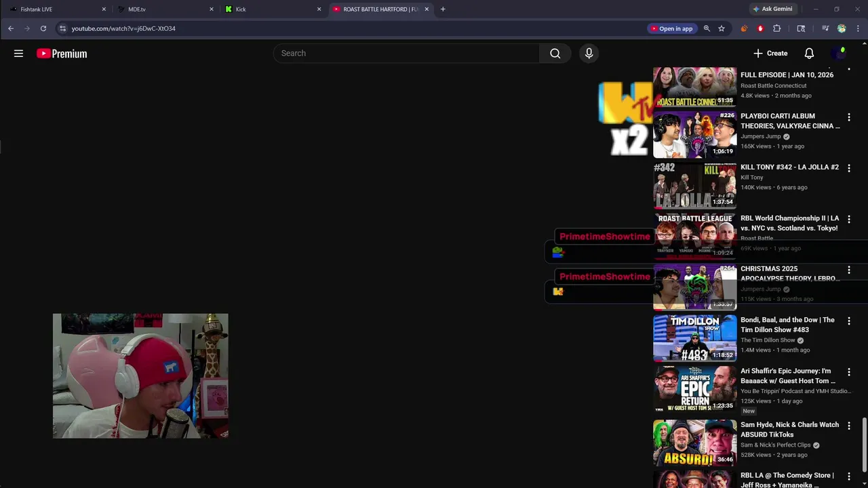Go to YouTube Premium home logo
Viewport: 868px width, 488px height.
click(62, 54)
